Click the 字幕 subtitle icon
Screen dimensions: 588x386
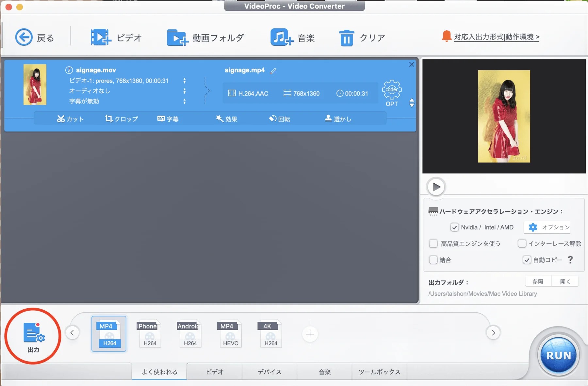click(168, 118)
